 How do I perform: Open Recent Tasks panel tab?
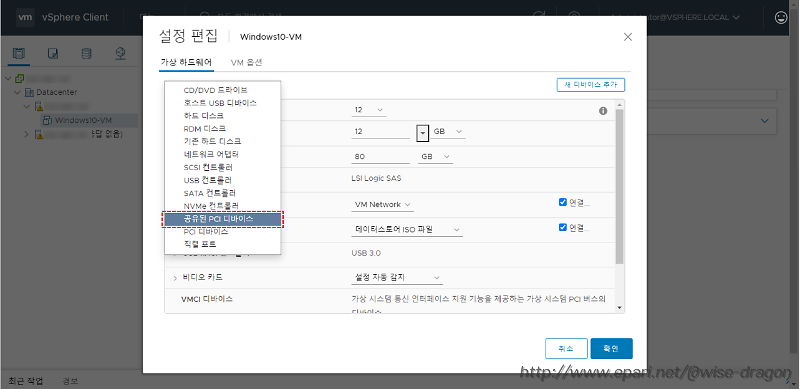(x=25, y=381)
